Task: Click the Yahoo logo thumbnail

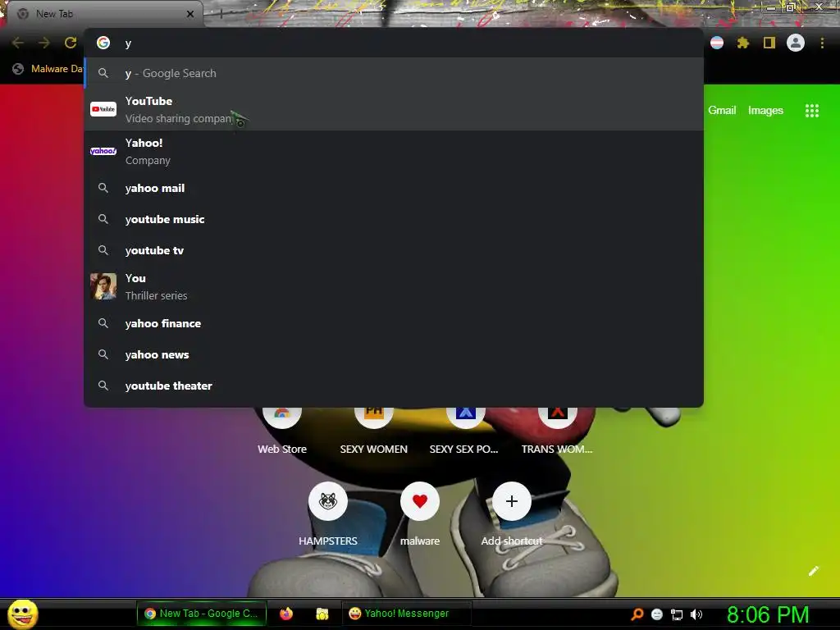Action: (x=103, y=151)
